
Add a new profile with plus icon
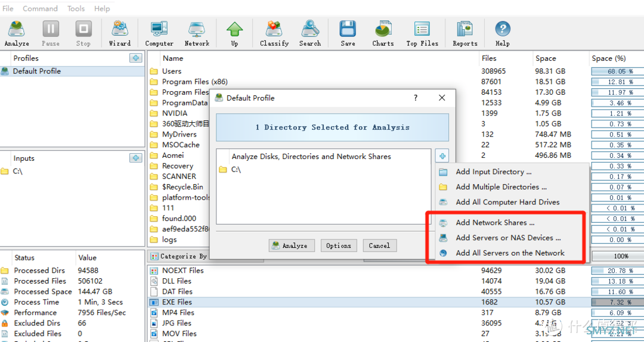pyautogui.click(x=136, y=58)
